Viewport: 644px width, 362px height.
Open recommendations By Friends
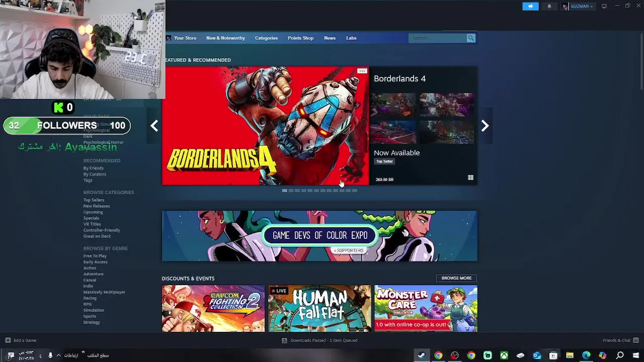pos(94,168)
